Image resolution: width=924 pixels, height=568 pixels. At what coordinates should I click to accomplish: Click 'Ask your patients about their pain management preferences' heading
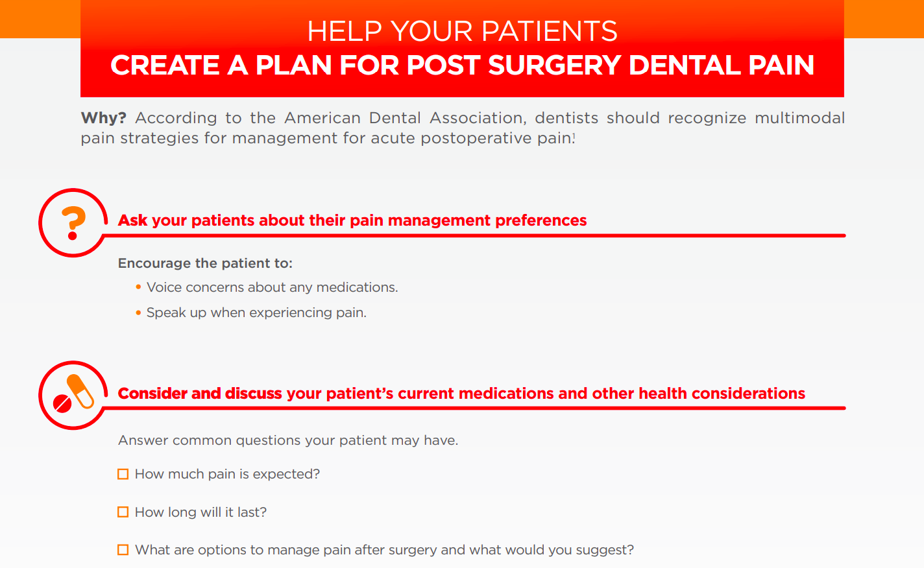point(352,220)
